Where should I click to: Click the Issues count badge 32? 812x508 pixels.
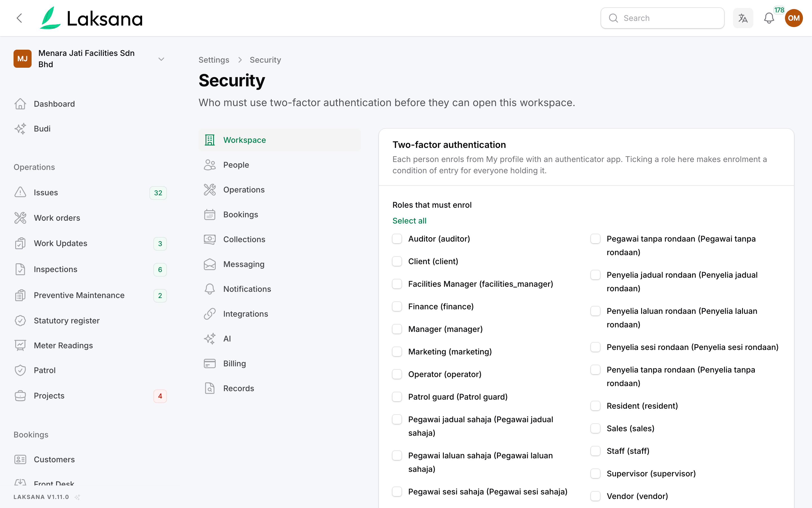[x=158, y=193]
